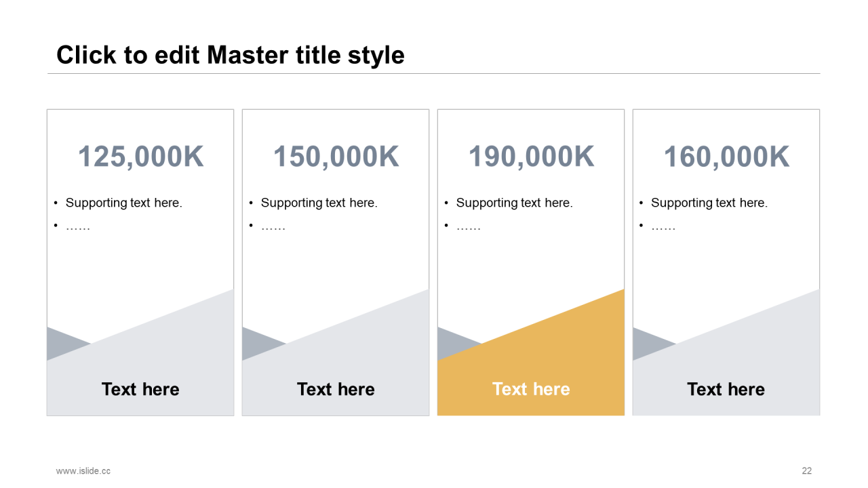Select the 190,000K figure
The width and height of the screenshot is (868, 488).
coord(531,157)
